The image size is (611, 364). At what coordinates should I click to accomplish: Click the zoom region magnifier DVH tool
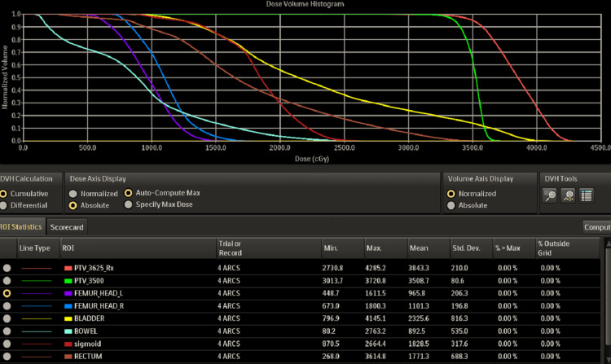(x=549, y=195)
